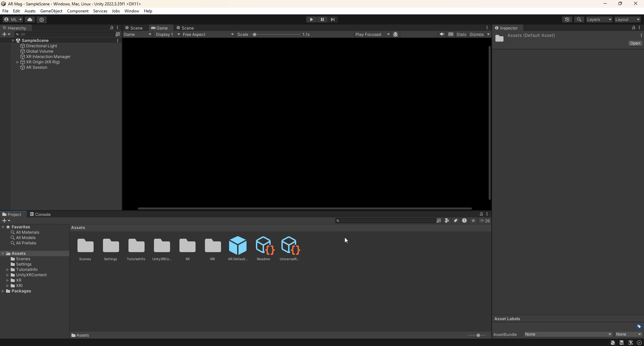This screenshot has width=644, height=346.
Task: Click the Pause button in the toolbar
Action: click(x=322, y=19)
